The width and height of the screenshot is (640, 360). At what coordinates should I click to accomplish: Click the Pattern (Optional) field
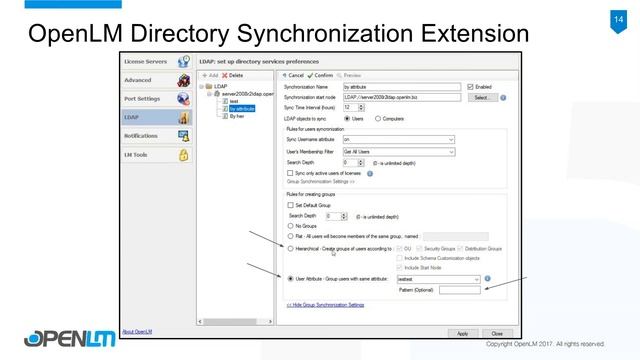[x=460, y=290]
